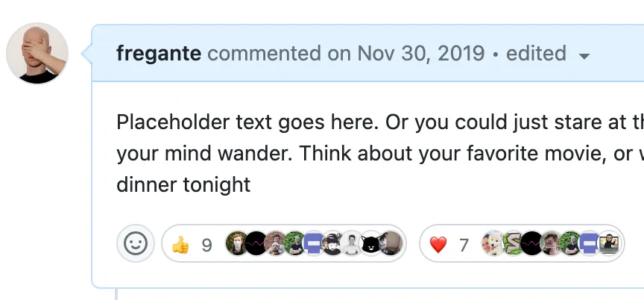
Task: Click fregante's facepalm profile avatar
Action: [x=37, y=53]
